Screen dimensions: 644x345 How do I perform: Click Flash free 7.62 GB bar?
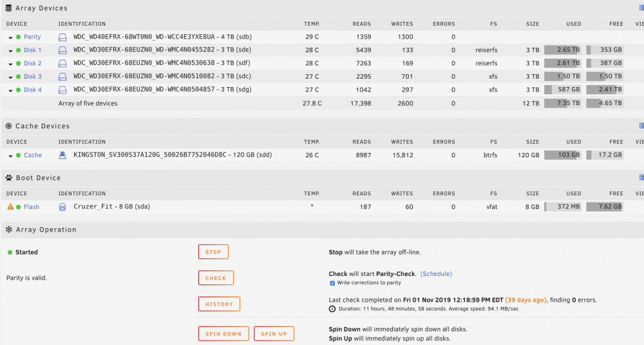605,206
